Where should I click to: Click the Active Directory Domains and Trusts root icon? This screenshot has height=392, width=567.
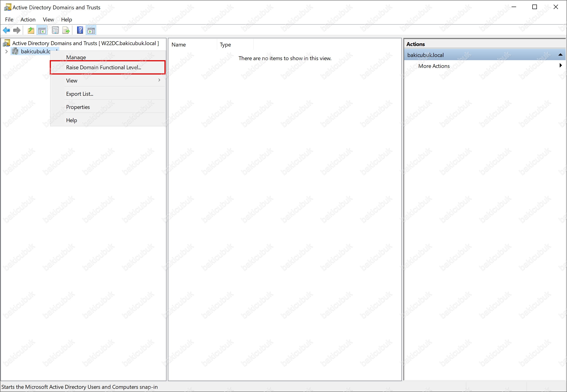pyautogui.click(x=6, y=43)
